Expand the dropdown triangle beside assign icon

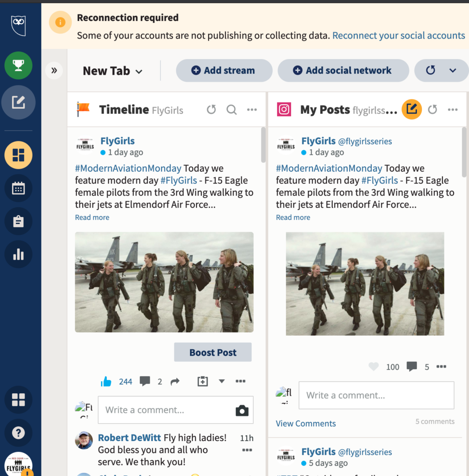tap(222, 381)
